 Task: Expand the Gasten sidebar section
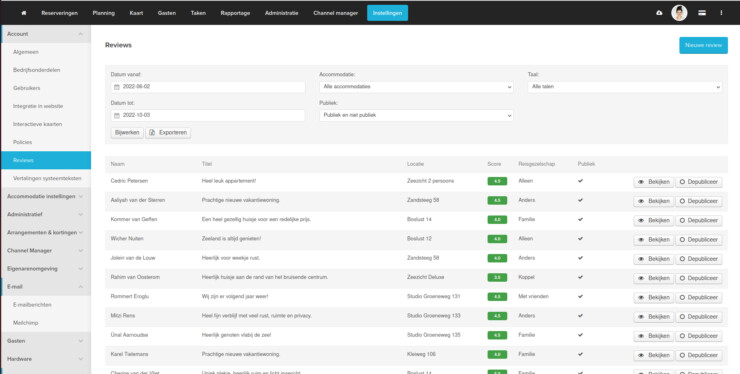[x=46, y=341]
